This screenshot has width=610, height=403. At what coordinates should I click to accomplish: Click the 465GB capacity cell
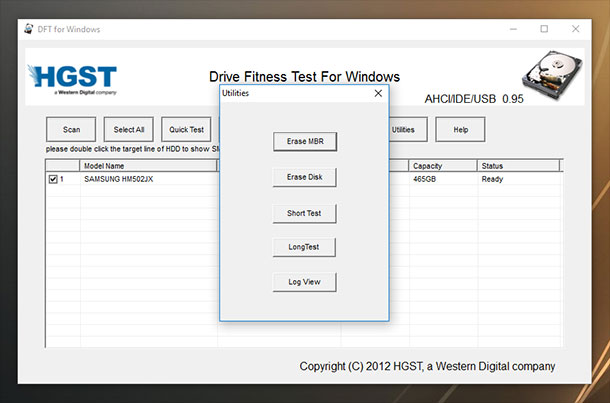point(424,179)
